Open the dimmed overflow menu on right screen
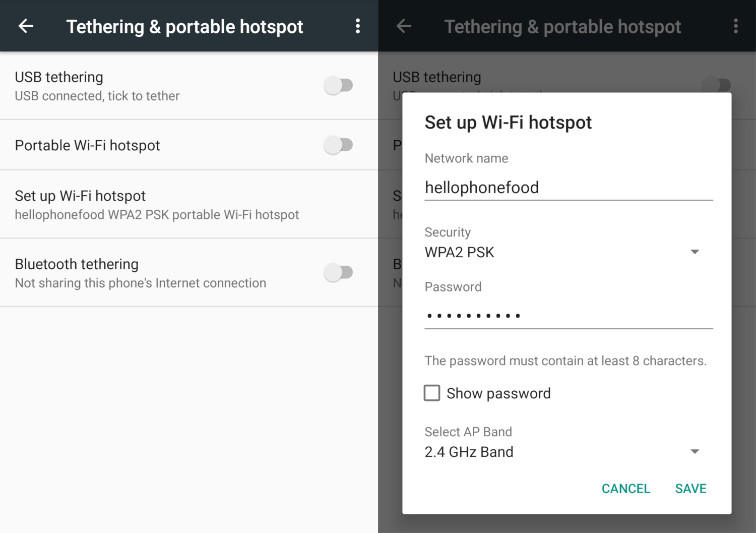The width and height of the screenshot is (756, 533). click(x=736, y=26)
